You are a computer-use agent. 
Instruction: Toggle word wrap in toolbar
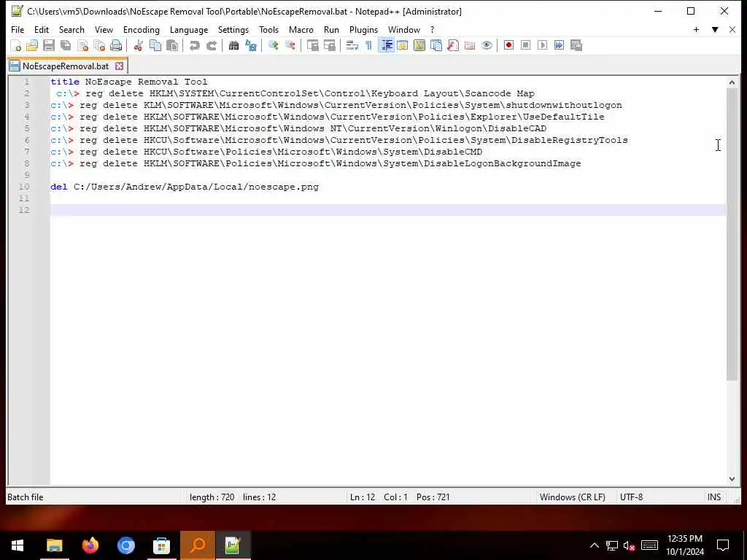pos(352,45)
